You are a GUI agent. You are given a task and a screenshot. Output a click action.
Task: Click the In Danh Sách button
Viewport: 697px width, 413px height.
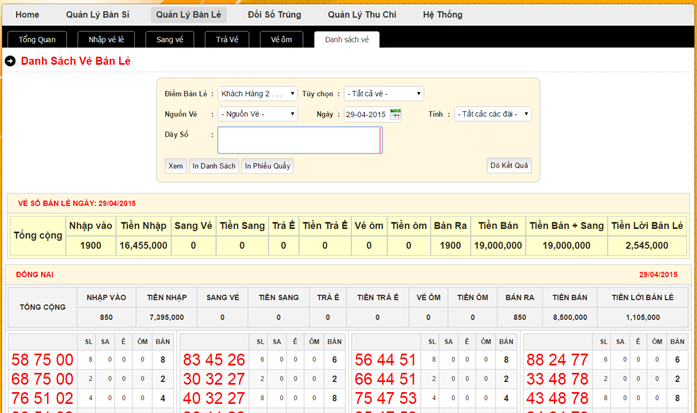point(214,166)
